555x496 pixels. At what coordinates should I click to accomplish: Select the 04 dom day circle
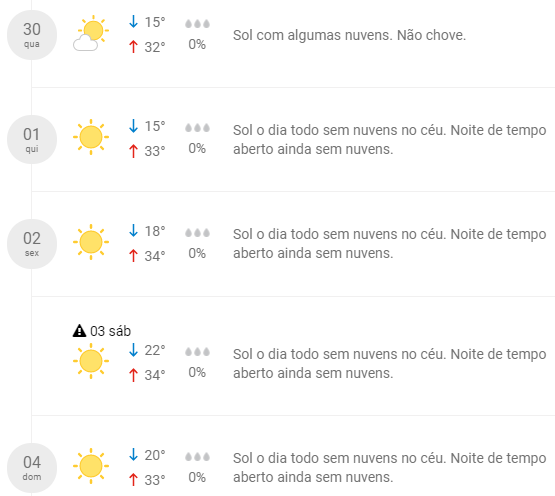pyautogui.click(x=32, y=468)
